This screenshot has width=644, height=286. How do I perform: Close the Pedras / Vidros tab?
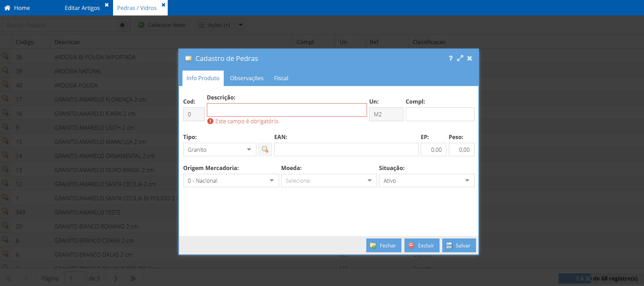pyautogui.click(x=164, y=5)
